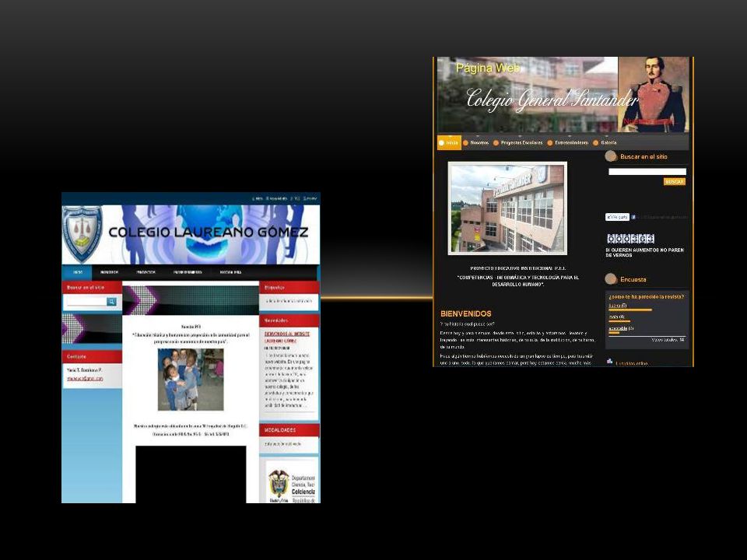The height and width of the screenshot is (560, 747).
Task: Click the blue magnifier search button on Laureano page
Action: [x=111, y=302]
